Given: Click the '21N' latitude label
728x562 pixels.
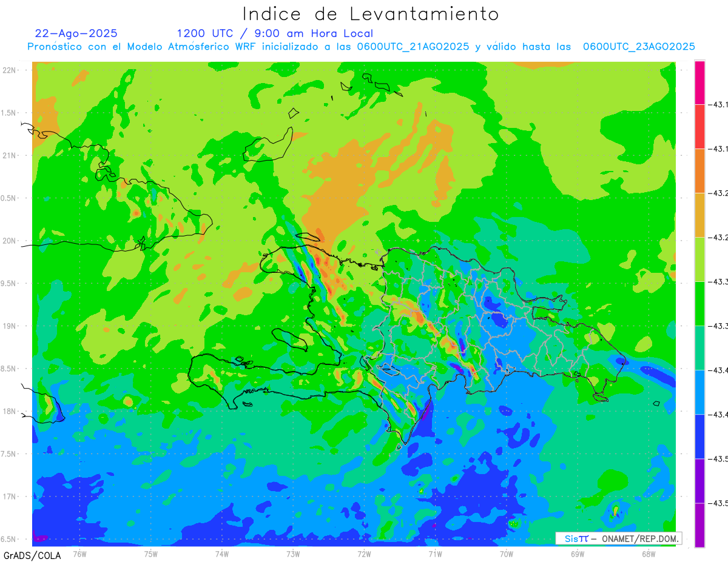Looking at the screenshot, I should point(8,155).
